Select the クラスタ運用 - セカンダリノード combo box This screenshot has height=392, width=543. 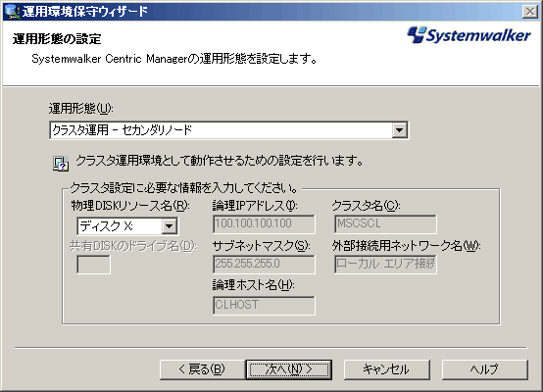pos(229,130)
